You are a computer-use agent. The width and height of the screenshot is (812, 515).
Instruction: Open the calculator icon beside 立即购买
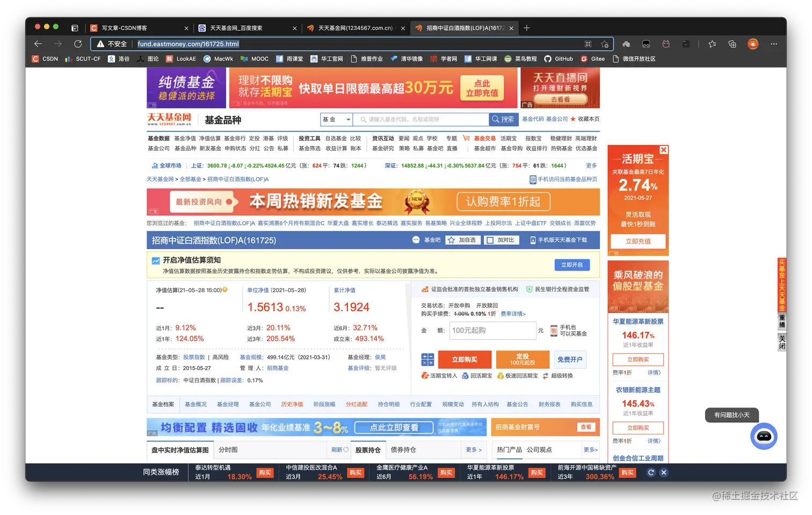tap(427, 360)
